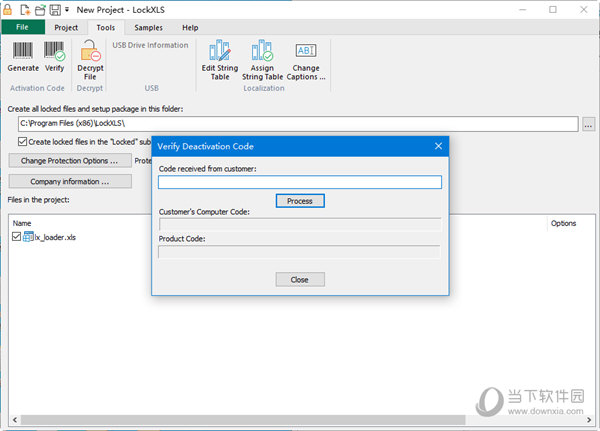Click the lx_loader.xls spreadsheet file icon

pos(28,237)
